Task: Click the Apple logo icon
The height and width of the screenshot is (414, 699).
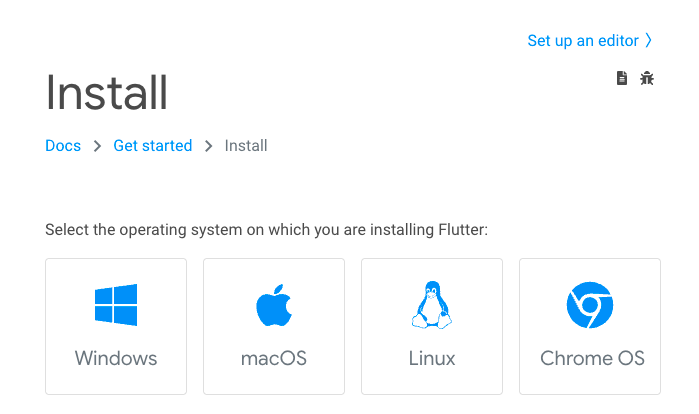Action: 274,305
